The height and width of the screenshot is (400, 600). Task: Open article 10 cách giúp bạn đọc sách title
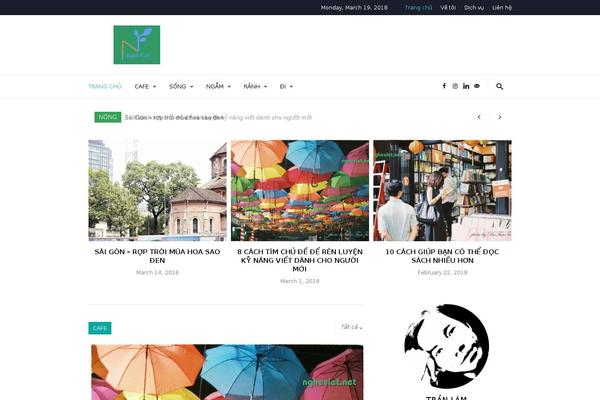pos(442,256)
